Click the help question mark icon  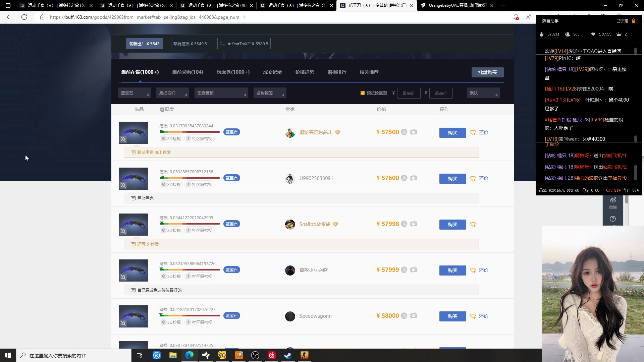613,219
